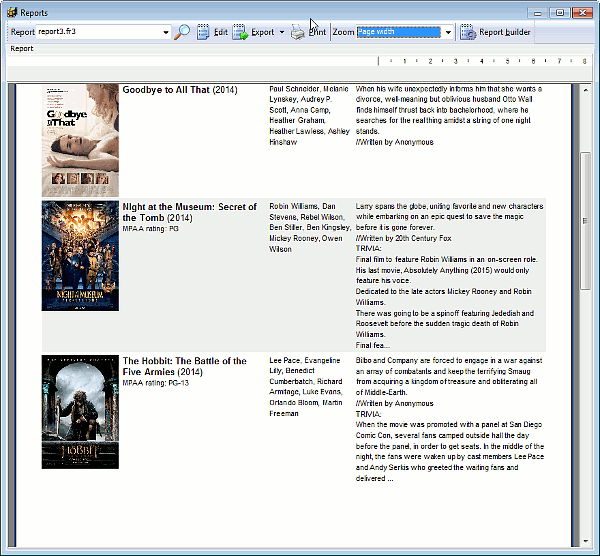Click the Reports window title icon
This screenshot has width=600, height=556.
(12, 12)
